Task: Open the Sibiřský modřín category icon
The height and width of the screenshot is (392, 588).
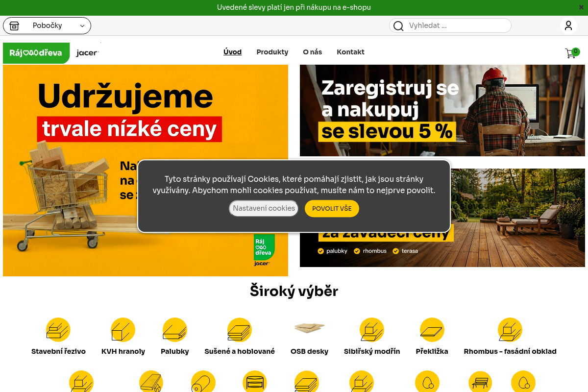Action: pos(372,330)
